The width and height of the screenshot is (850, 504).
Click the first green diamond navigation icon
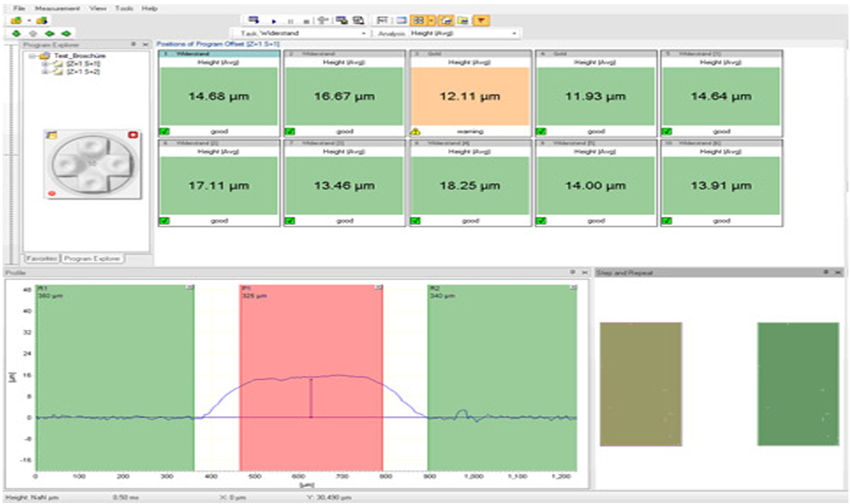coord(16,33)
